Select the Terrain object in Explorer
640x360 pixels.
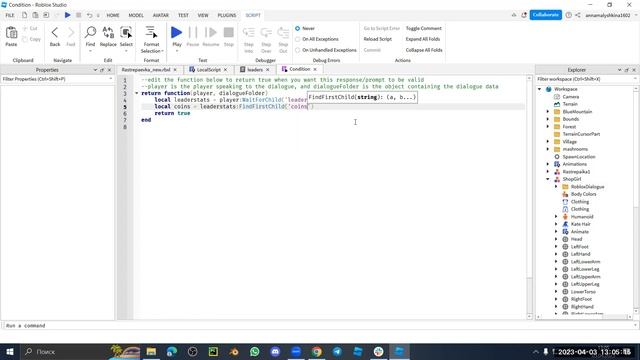[x=570, y=104]
